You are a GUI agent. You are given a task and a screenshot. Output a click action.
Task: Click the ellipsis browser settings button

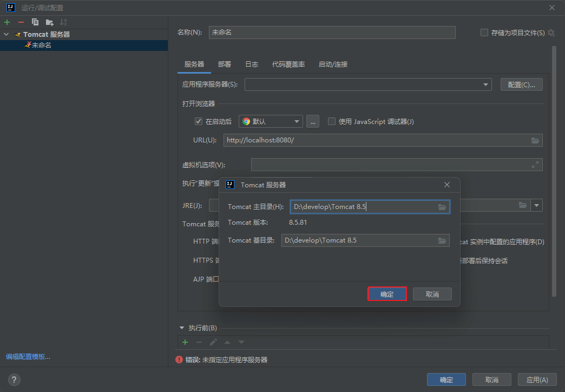[x=313, y=121]
